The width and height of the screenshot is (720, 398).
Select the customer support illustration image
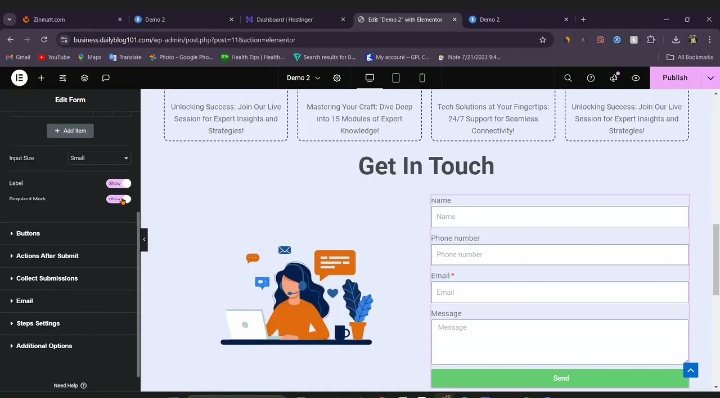coord(297,295)
